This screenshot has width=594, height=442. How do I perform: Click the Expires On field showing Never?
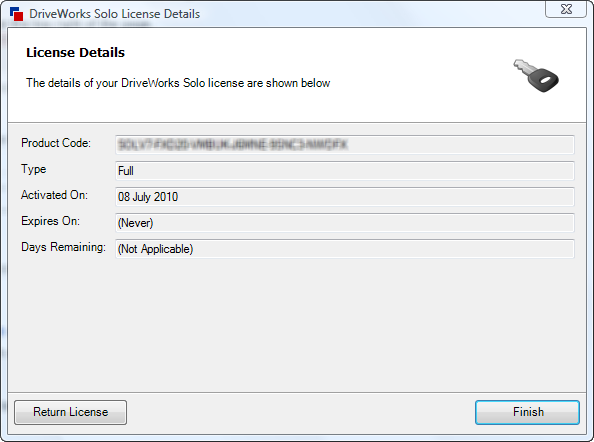(x=345, y=223)
